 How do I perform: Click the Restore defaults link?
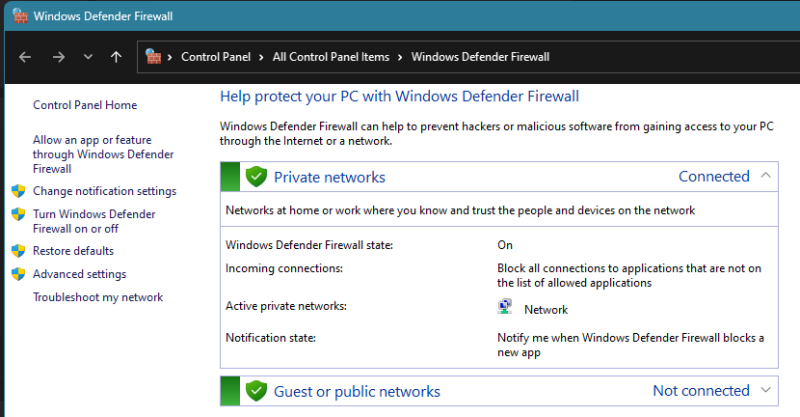(x=73, y=251)
